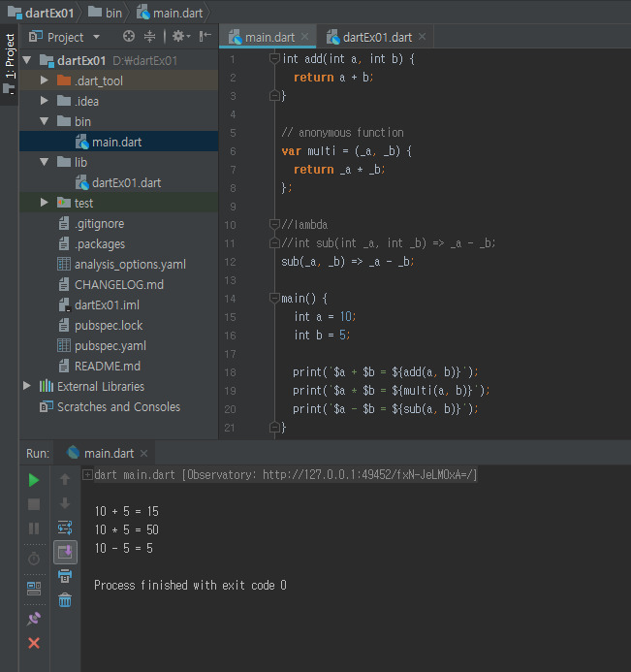Select the .packages file
The height and width of the screenshot is (672, 631).
(118, 243)
